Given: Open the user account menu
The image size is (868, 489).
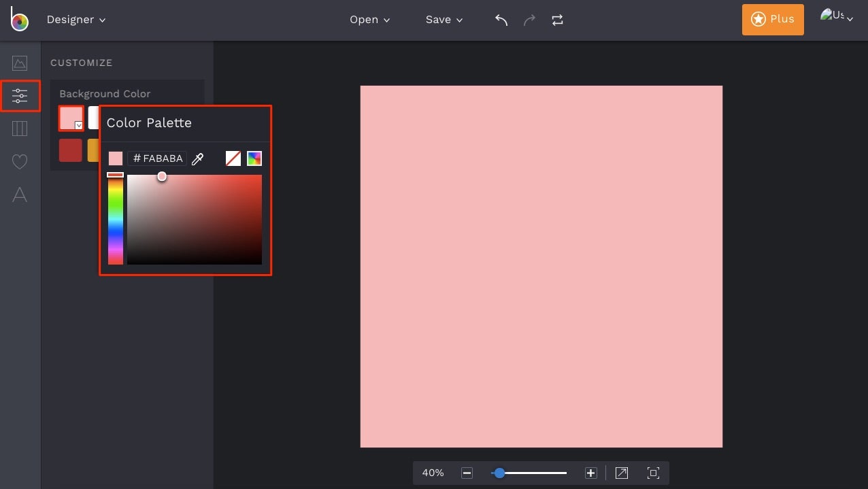Looking at the screenshot, I should pos(836,17).
